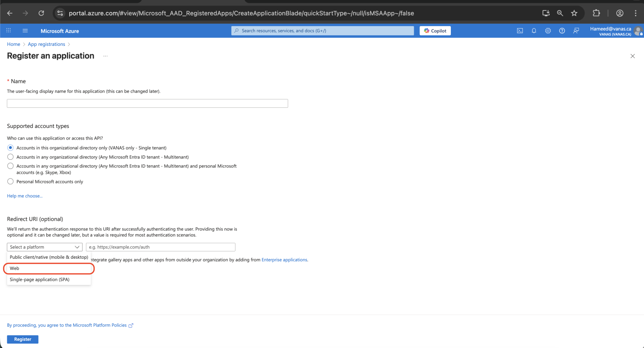
Task: Open the Chrome profile icon
Action: point(620,13)
